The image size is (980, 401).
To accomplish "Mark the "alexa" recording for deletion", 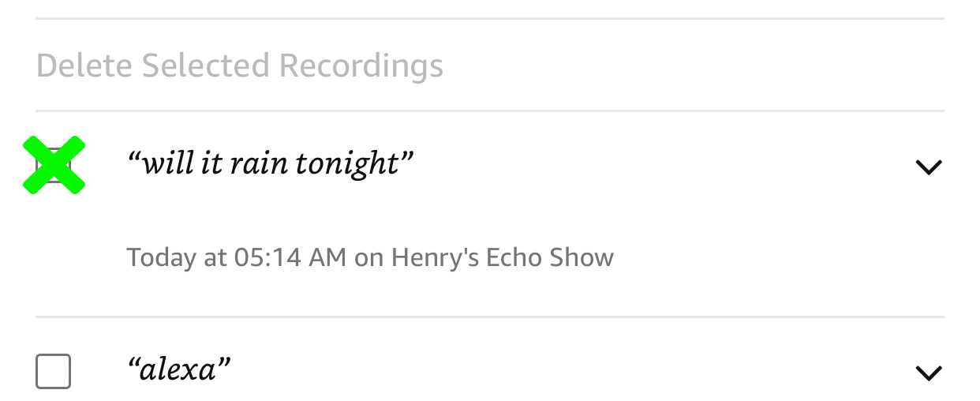I will point(53,372).
